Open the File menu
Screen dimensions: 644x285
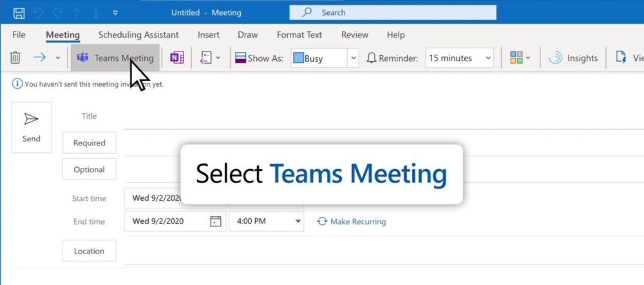coord(19,35)
